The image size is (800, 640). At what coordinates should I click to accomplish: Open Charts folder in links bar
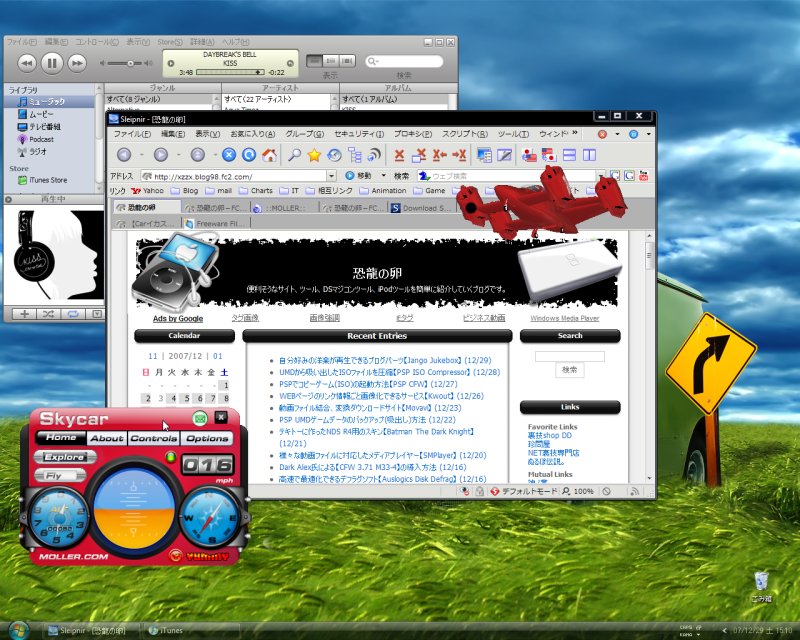(256, 191)
